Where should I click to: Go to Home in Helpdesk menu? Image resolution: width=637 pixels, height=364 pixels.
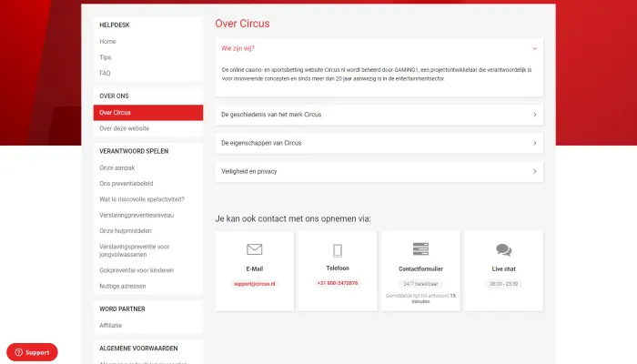(107, 42)
